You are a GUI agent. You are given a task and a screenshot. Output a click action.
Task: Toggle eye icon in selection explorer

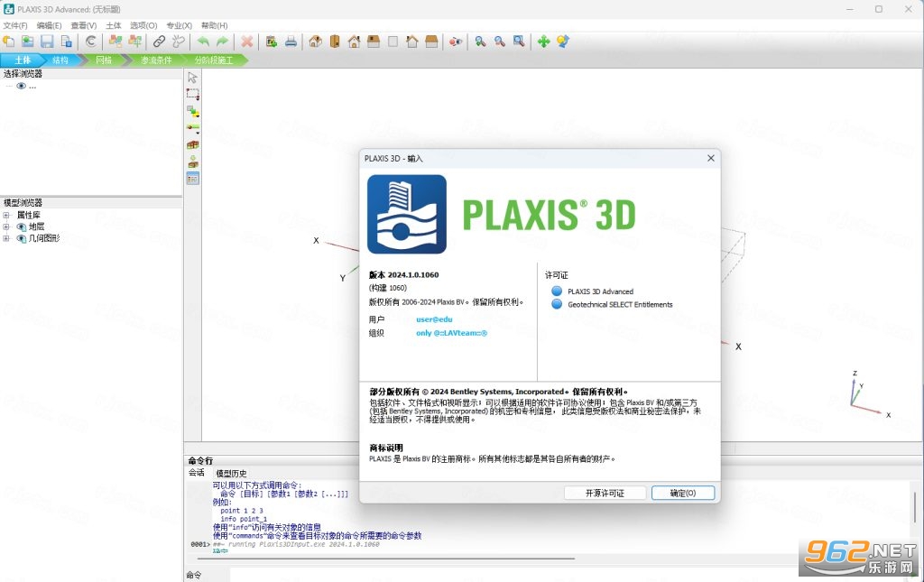22,86
